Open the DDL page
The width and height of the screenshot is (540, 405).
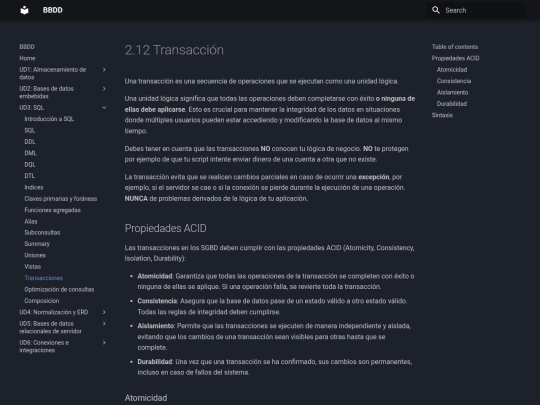pos(30,142)
